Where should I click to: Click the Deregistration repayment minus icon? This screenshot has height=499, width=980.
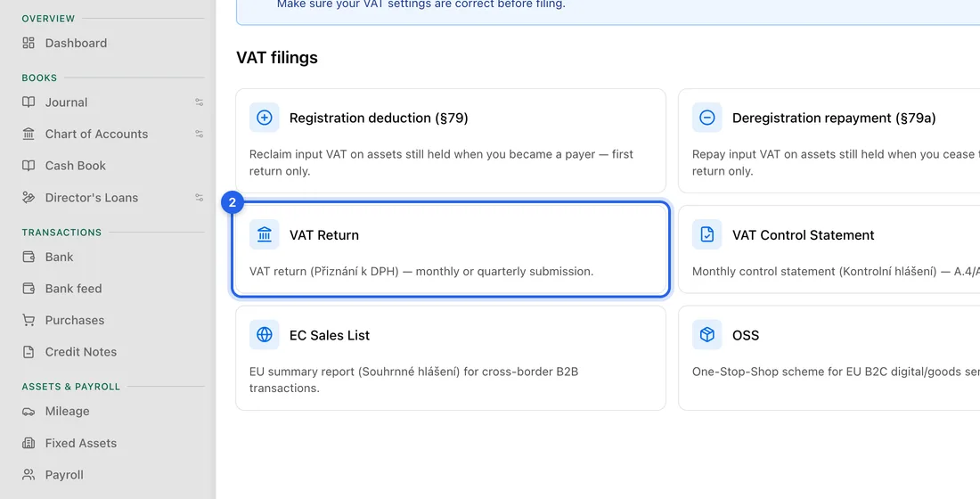pyautogui.click(x=706, y=118)
